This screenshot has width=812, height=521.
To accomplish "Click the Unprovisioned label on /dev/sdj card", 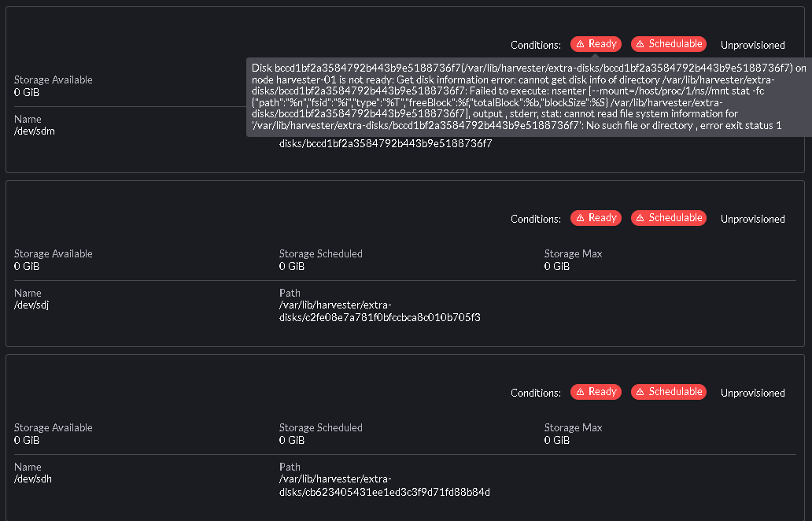I will 752,219.
